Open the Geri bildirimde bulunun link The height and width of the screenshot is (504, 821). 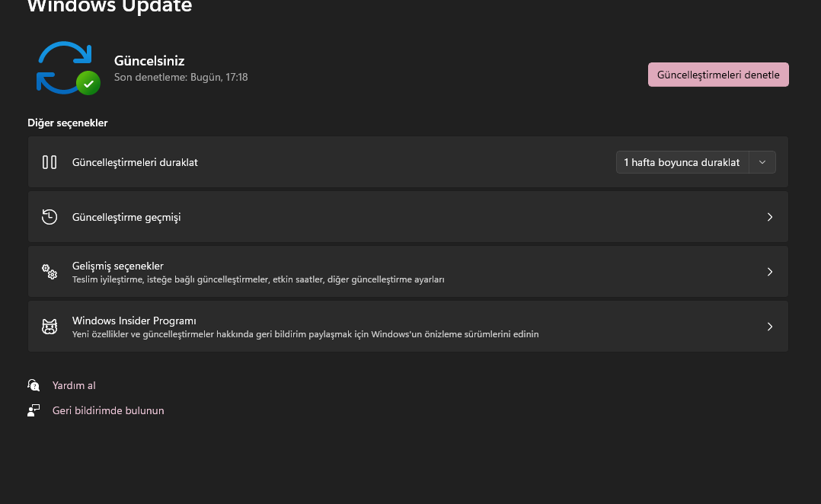pyautogui.click(x=108, y=410)
